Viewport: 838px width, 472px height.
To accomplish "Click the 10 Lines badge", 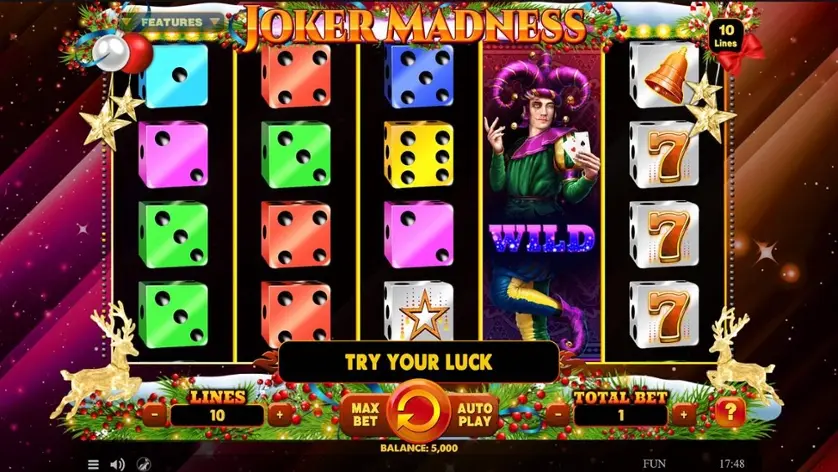I will click(726, 35).
